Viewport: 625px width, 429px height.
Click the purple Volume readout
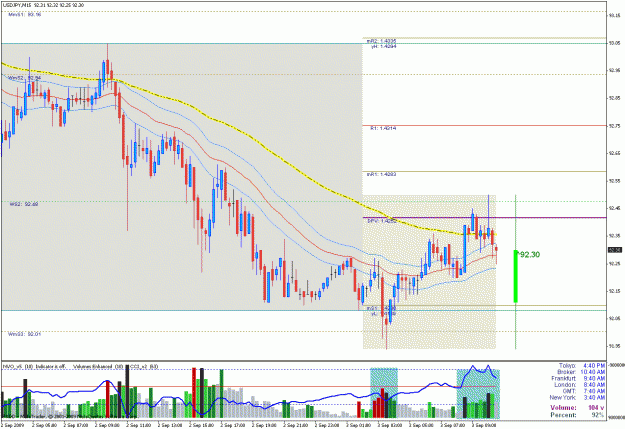tap(577, 407)
